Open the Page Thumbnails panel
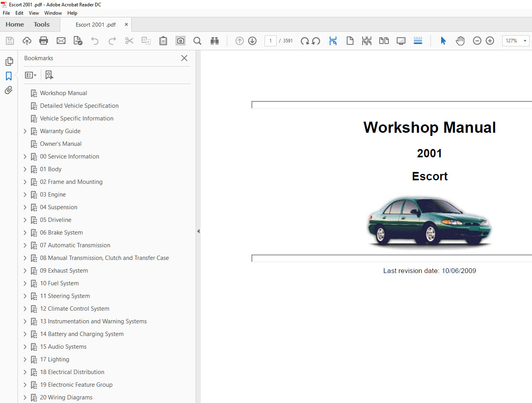Image resolution: width=532 pixels, height=403 pixels. coord(9,61)
